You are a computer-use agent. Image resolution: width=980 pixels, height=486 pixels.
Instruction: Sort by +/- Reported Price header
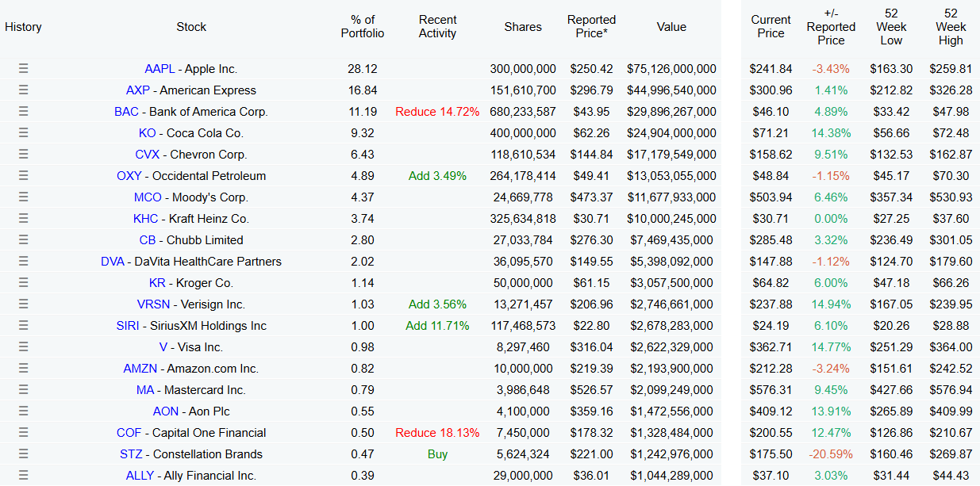pos(831,26)
